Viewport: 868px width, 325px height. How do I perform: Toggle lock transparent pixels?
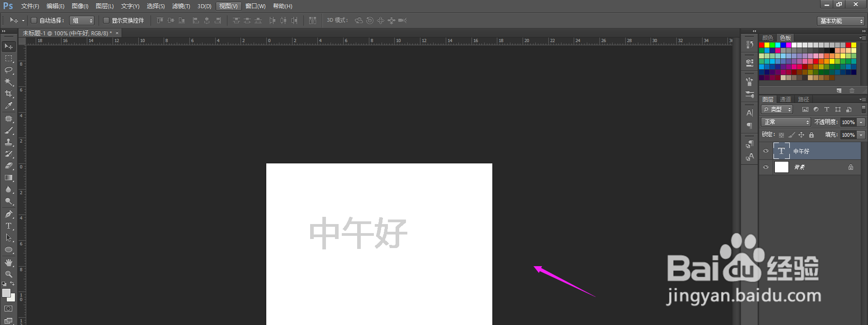click(781, 135)
